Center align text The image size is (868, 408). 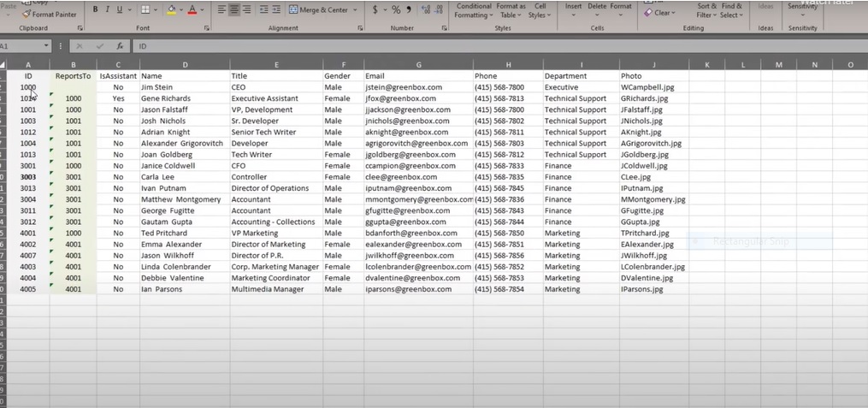[x=234, y=9]
